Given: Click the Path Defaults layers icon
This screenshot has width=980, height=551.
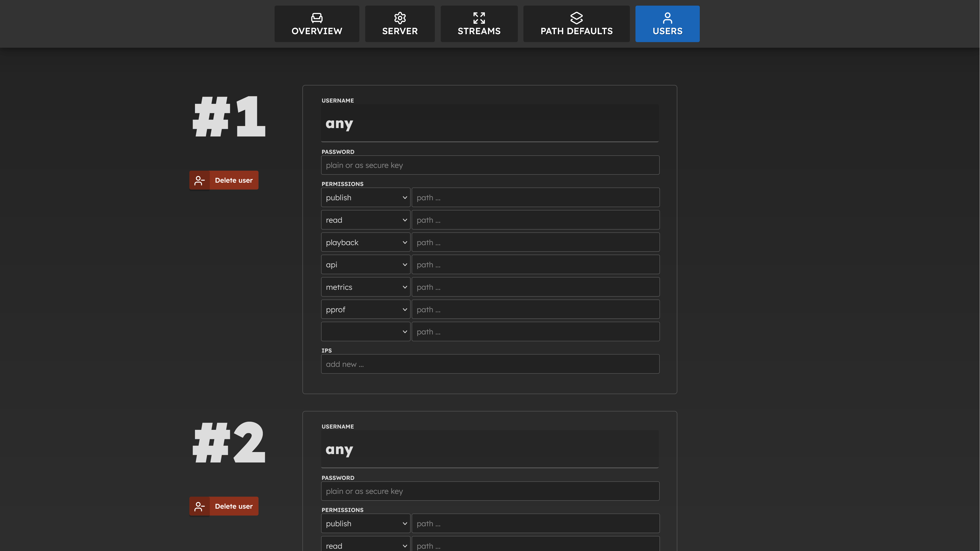Looking at the screenshot, I should click(x=576, y=18).
